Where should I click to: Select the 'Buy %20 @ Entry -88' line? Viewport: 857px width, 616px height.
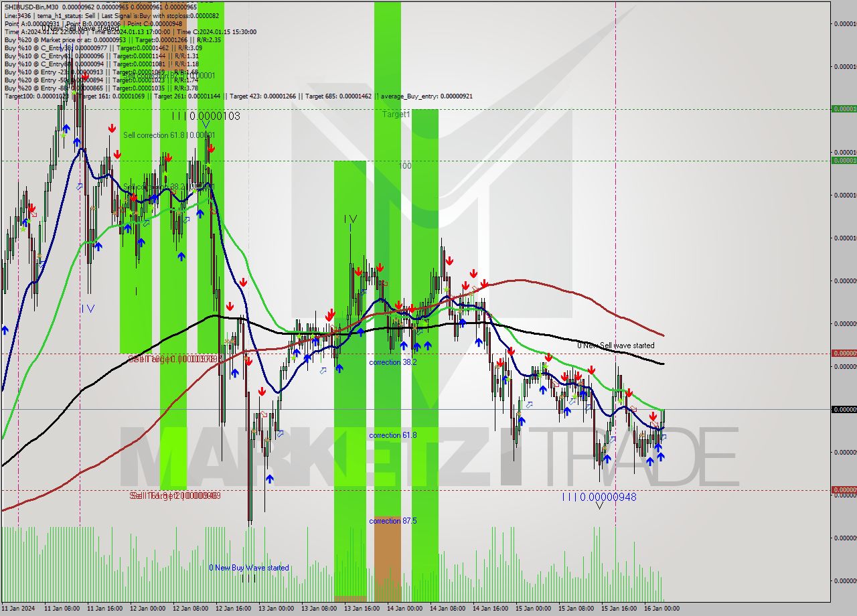pyautogui.click(x=101, y=88)
